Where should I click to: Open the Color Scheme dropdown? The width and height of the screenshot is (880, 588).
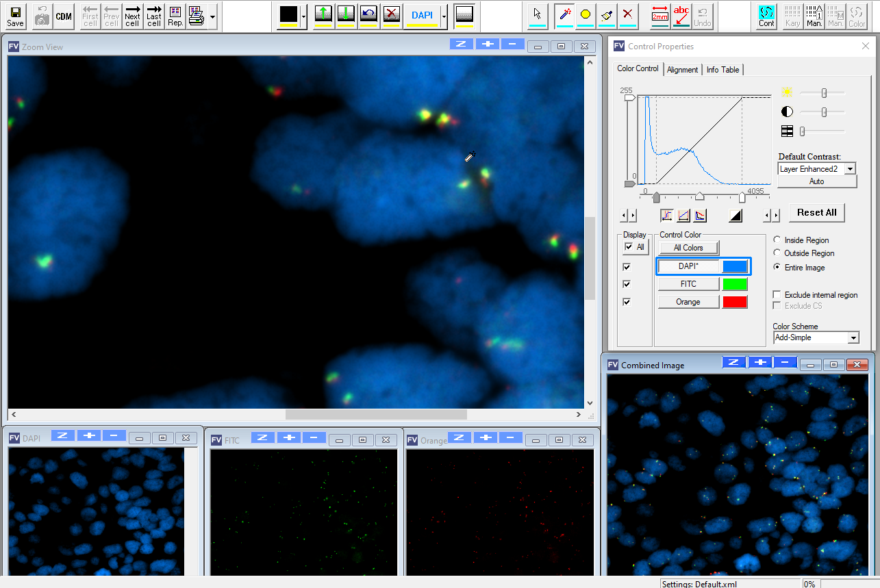[853, 338]
